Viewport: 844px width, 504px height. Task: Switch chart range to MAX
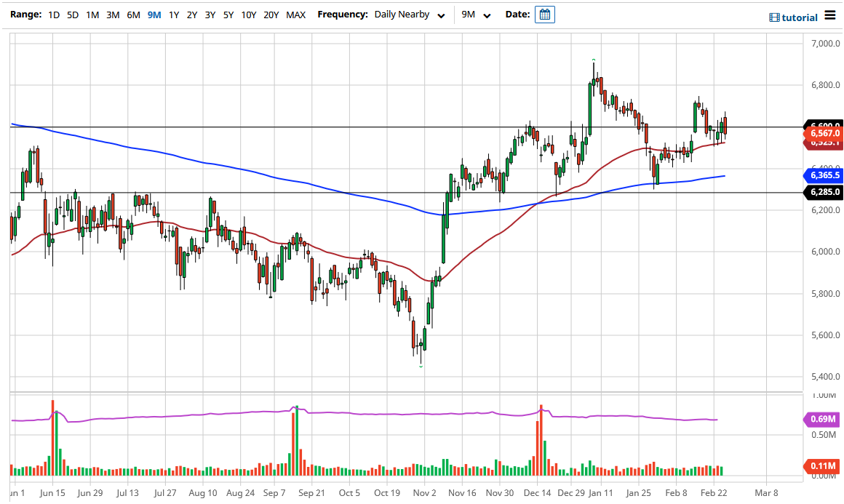[296, 14]
